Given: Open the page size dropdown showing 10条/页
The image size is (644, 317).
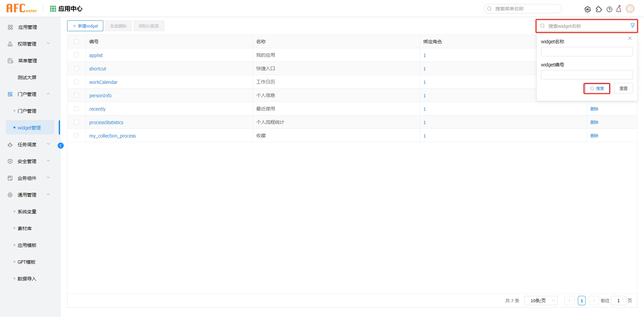Looking at the screenshot, I should pos(541,301).
